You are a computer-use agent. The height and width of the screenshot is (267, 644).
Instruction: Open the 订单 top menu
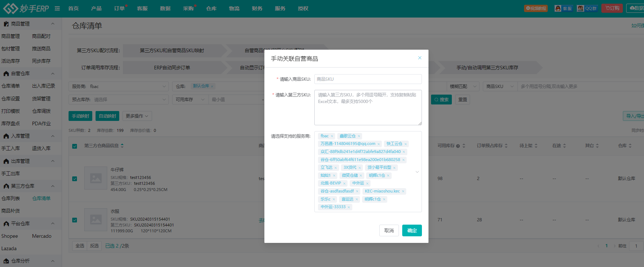pos(119,8)
